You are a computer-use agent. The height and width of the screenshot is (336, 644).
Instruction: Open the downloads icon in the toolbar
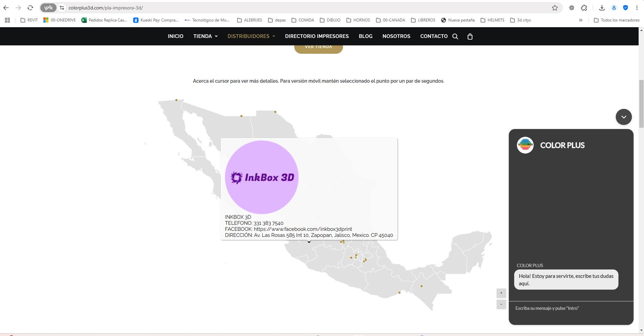click(x=602, y=8)
